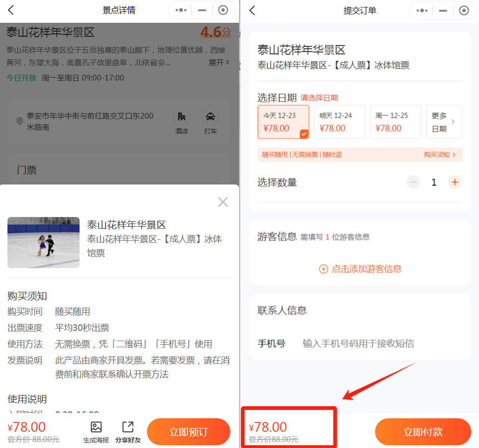
Task: Click the book now (立即预订) button
Action: tap(188, 432)
